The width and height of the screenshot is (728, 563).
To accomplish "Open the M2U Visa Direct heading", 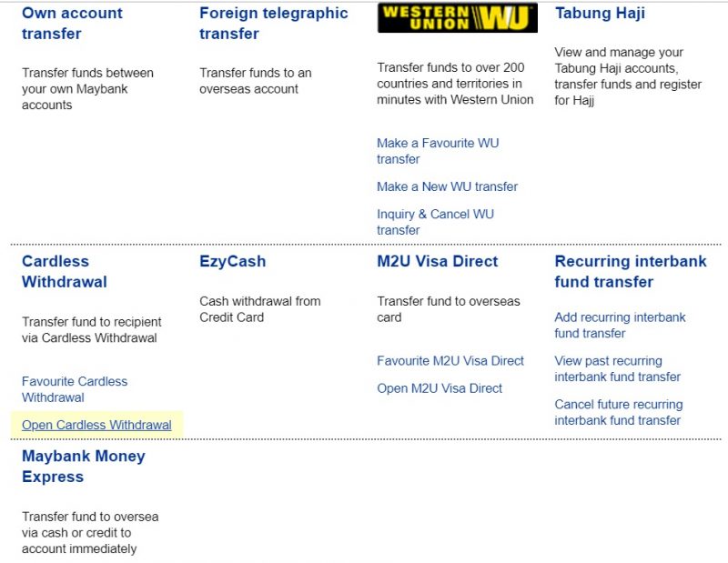I will (438, 261).
